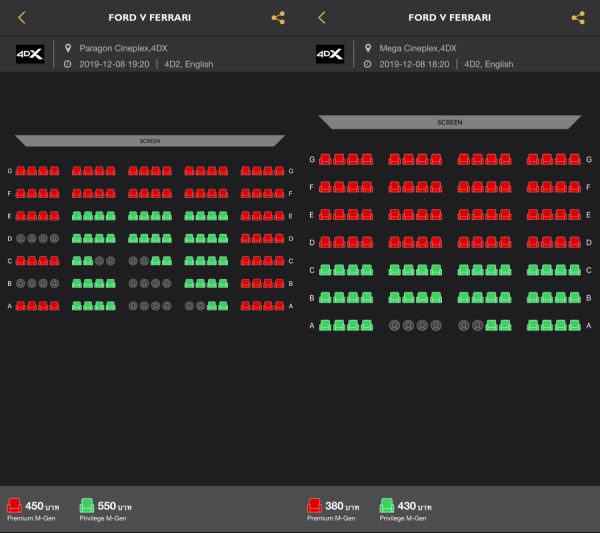Tap leftmost gray taken seat in Mega row A
600x533 pixels.
tap(395, 326)
